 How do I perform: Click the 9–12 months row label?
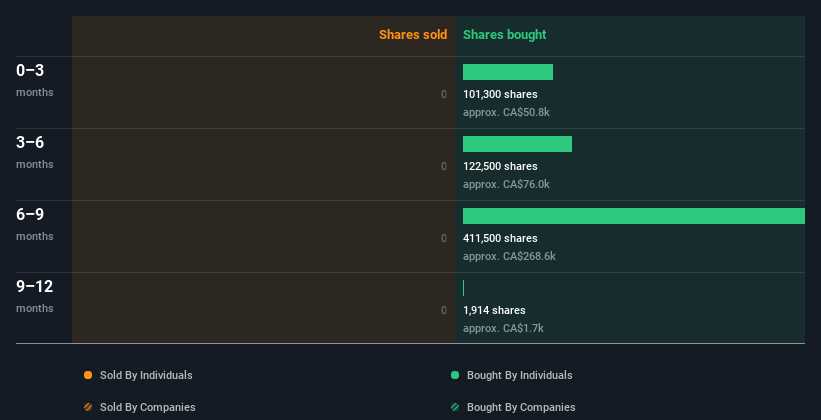tap(35, 296)
